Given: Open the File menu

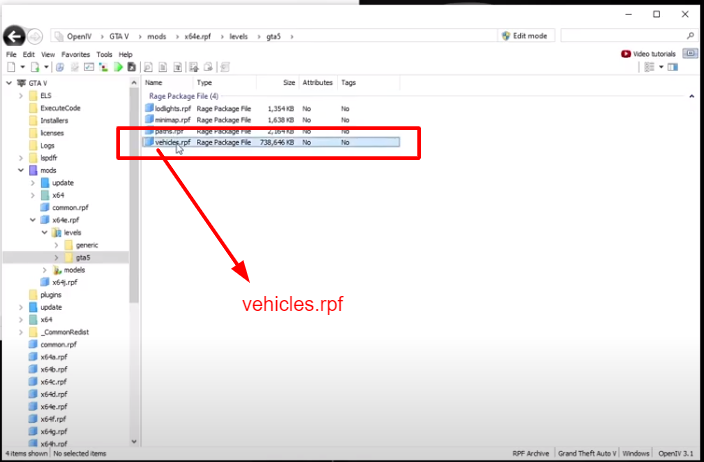Looking at the screenshot, I should (x=11, y=54).
